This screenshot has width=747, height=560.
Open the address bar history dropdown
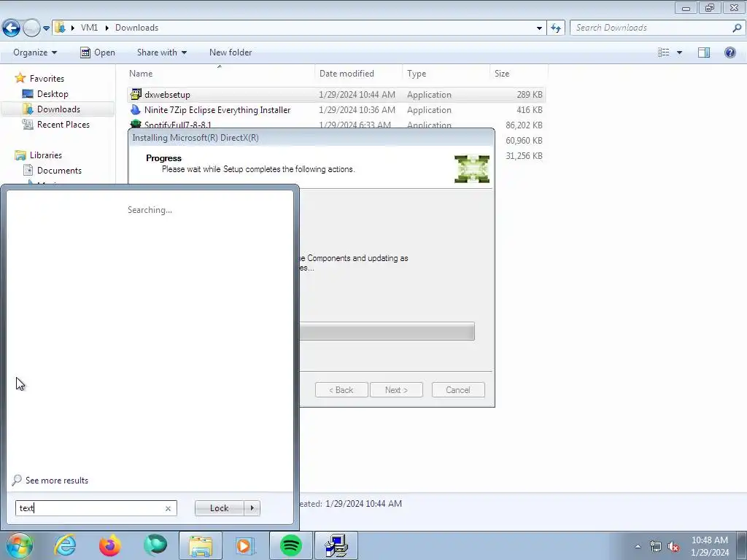pyautogui.click(x=539, y=28)
